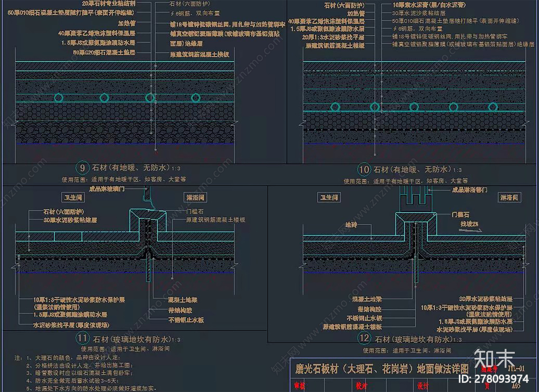Click '水泥砂浆找平层(厚度依现场)' in detail 11
Screen dimensions: 539x392
(x=71, y=325)
